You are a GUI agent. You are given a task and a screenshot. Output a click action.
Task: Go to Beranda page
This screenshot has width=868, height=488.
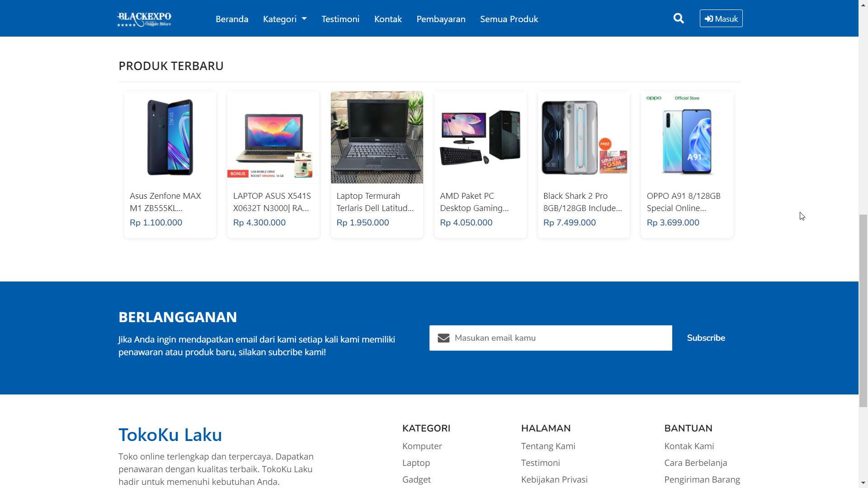[x=232, y=19]
